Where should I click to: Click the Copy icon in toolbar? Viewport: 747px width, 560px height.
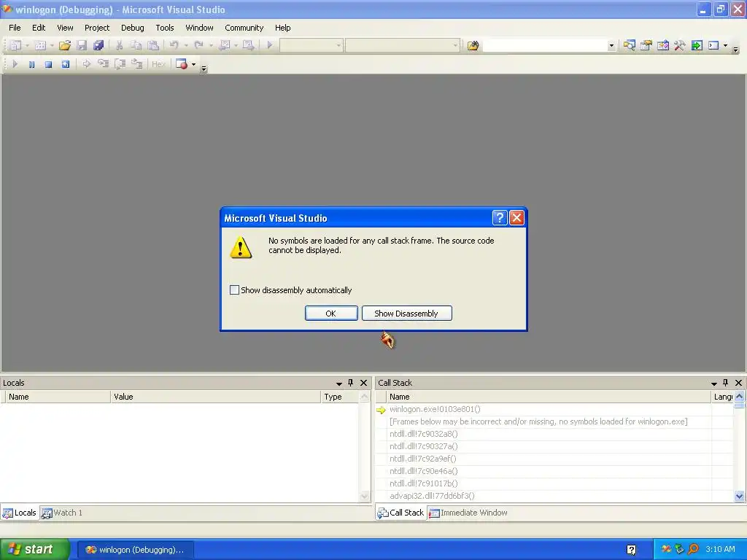tap(136, 45)
